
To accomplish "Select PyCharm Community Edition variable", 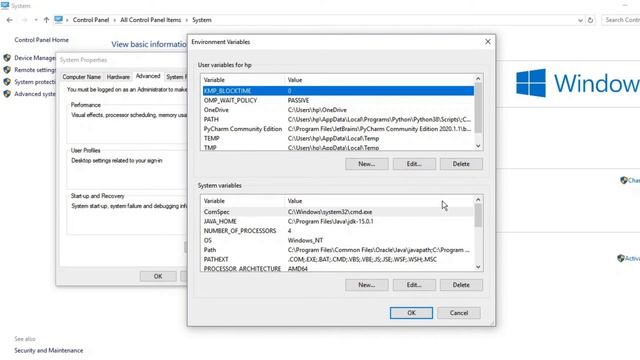I will [338, 129].
